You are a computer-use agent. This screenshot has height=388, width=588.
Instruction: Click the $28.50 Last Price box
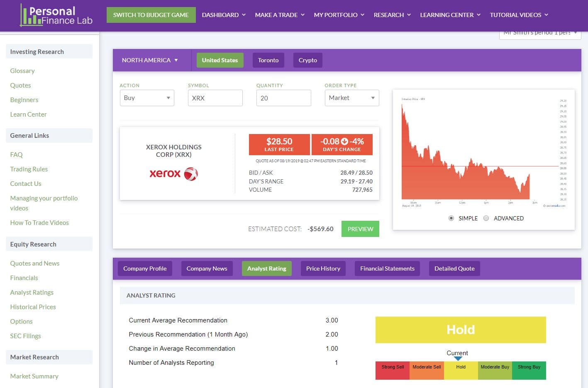click(x=279, y=144)
